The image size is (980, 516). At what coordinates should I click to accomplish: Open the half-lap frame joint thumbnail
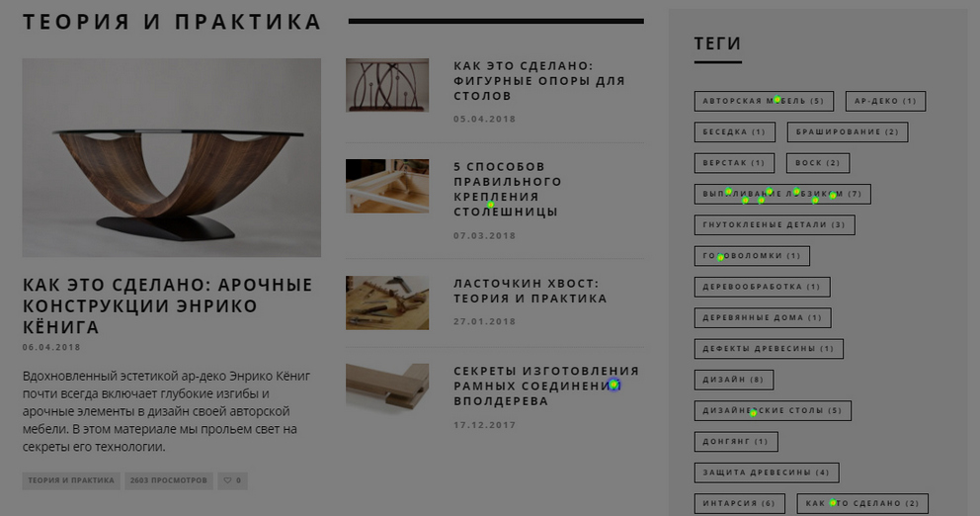[387, 387]
